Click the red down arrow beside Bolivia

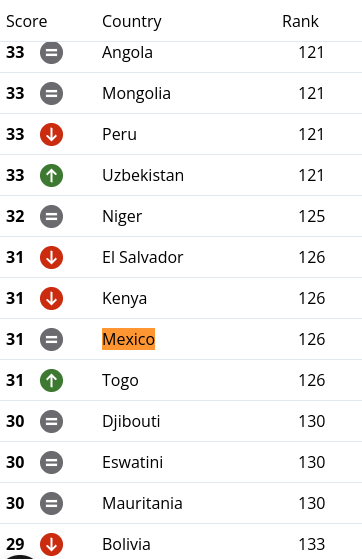(51, 544)
